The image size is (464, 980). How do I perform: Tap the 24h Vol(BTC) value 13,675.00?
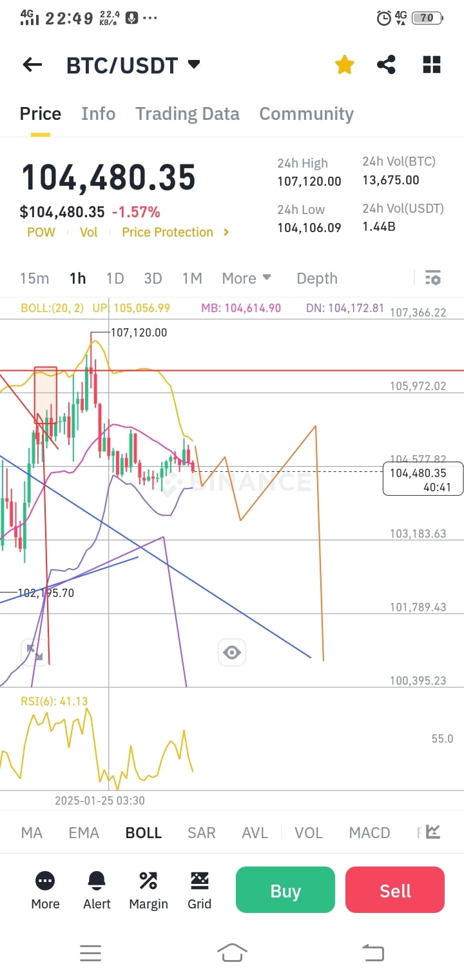tap(391, 181)
